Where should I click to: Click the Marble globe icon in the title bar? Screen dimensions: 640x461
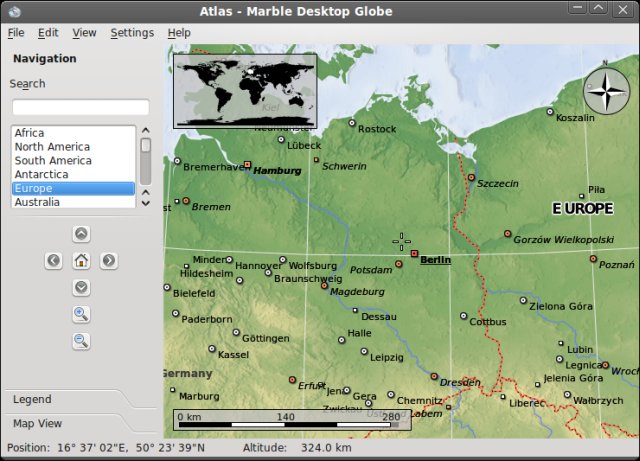point(14,11)
